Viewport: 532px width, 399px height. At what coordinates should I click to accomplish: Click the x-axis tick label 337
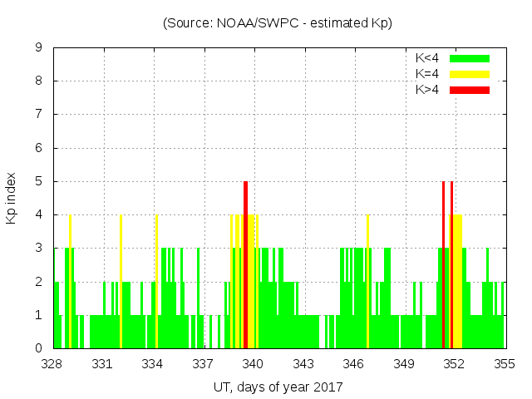[x=203, y=364]
